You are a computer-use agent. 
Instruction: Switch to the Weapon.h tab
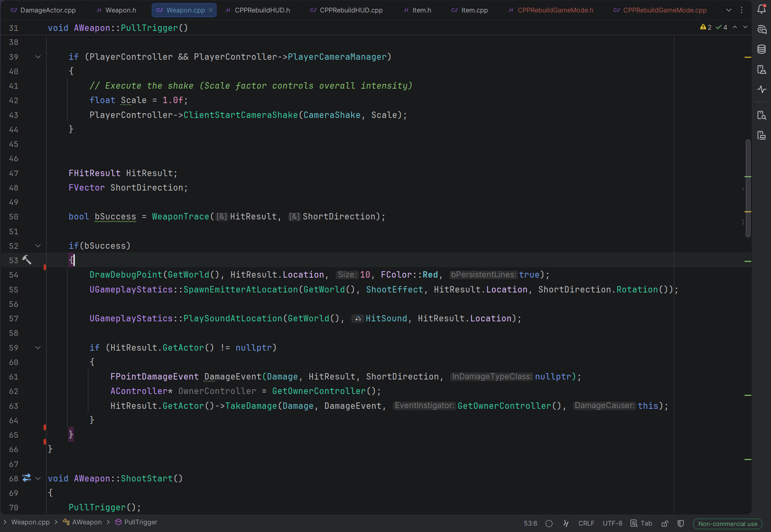[x=116, y=10]
